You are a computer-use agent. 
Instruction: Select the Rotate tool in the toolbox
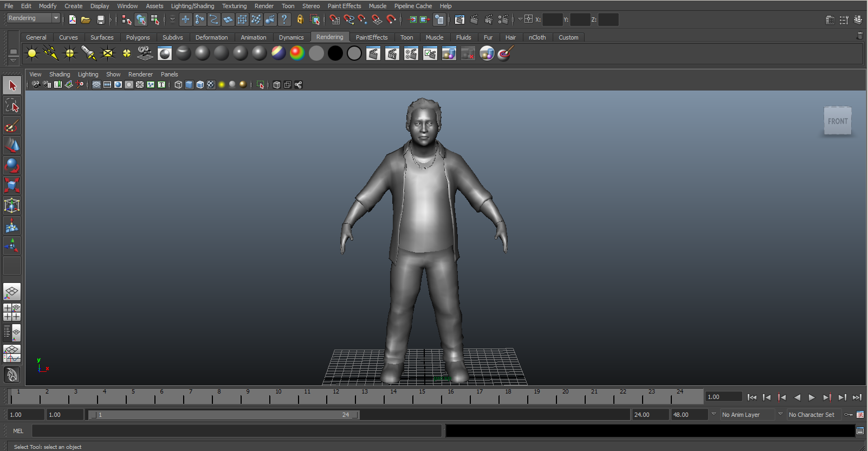[x=12, y=165]
